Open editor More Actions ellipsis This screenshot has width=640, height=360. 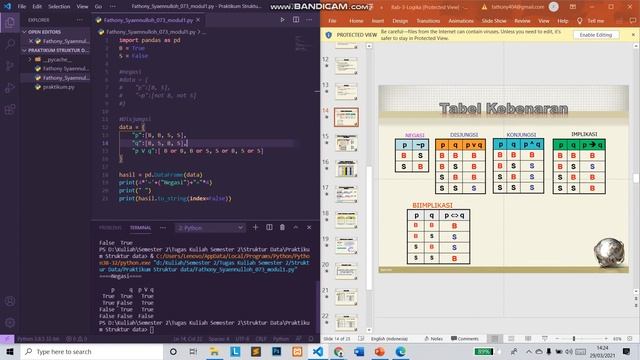[309, 20]
